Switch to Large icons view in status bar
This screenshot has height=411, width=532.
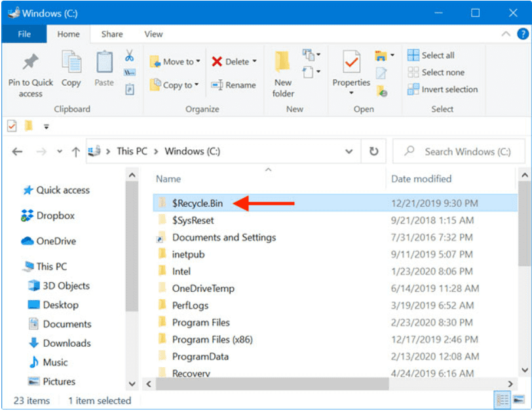(x=519, y=400)
